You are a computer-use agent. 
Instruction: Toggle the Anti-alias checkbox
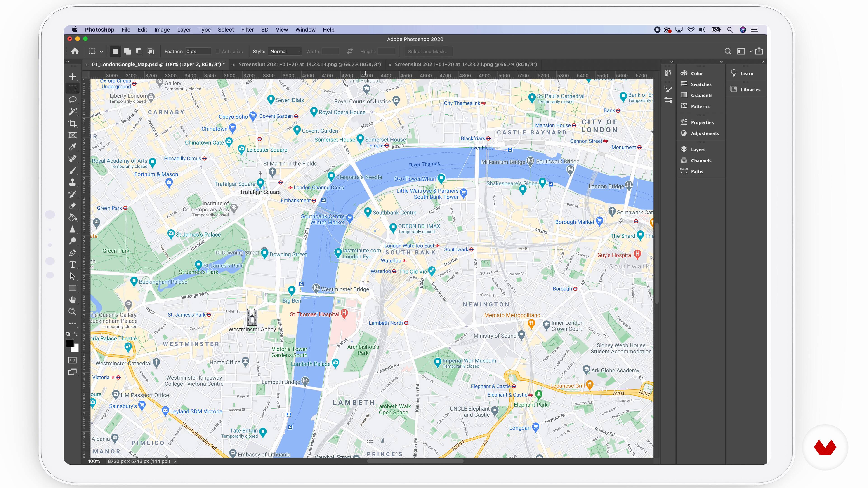(x=217, y=52)
